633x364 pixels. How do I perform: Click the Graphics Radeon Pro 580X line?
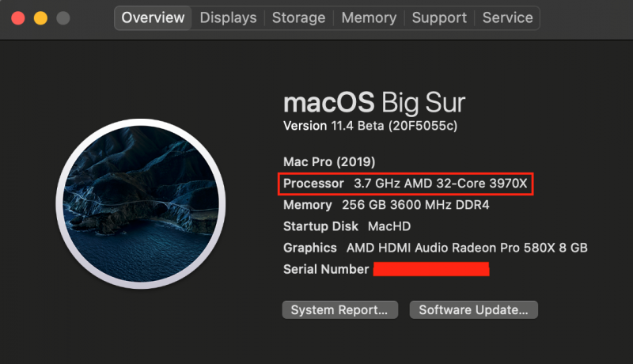click(x=434, y=248)
